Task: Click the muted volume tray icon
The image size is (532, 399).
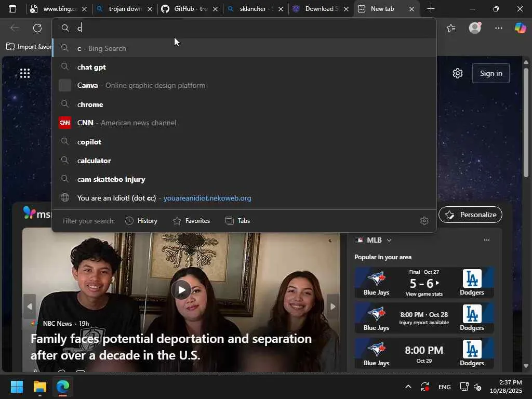Action: (477, 387)
